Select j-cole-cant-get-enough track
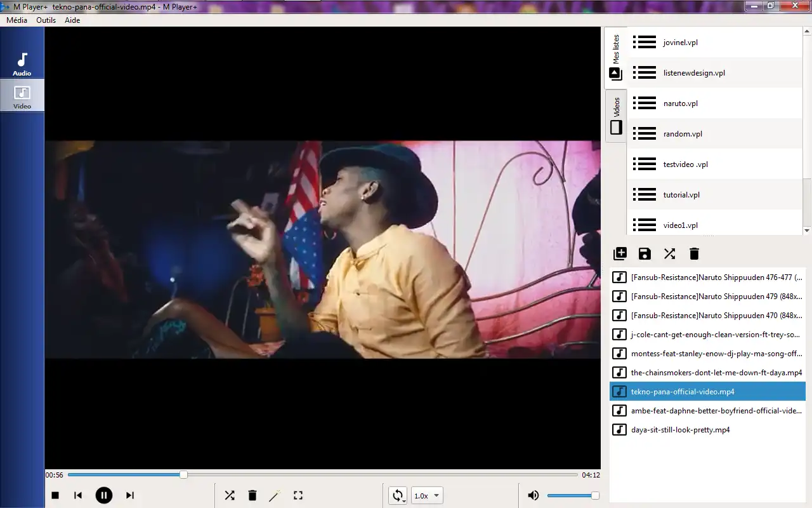The image size is (812, 508). coord(707,335)
